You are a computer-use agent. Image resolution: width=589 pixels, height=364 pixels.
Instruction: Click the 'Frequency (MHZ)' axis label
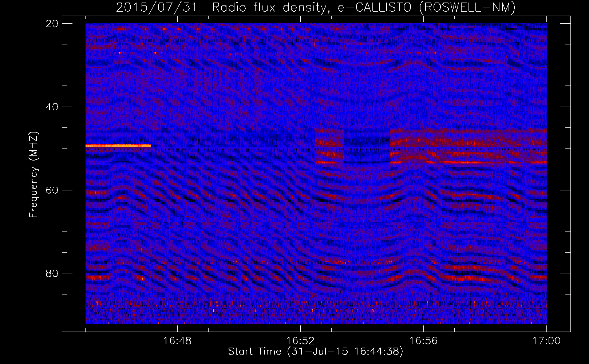click(x=33, y=175)
